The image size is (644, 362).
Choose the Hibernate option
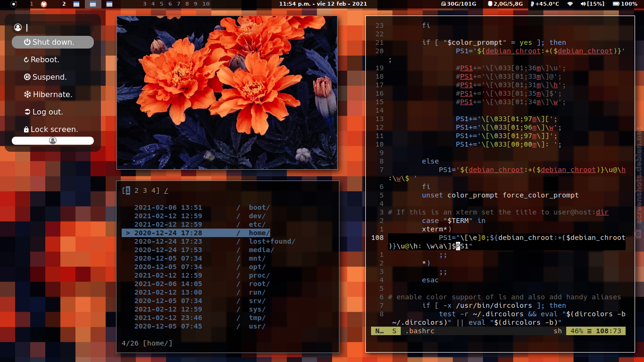tap(53, 94)
